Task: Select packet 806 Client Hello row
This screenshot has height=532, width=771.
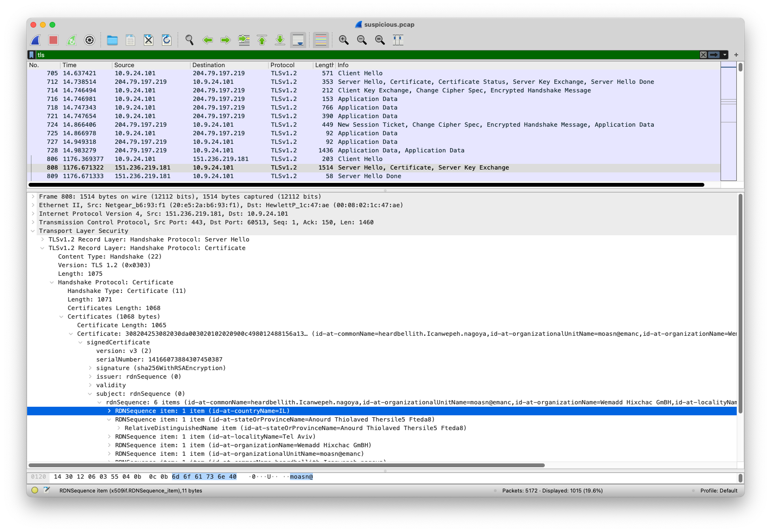Action: click(x=374, y=159)
